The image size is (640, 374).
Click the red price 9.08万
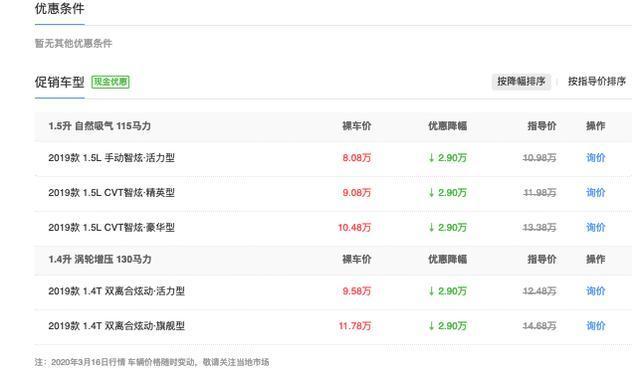tap(357, 193)
